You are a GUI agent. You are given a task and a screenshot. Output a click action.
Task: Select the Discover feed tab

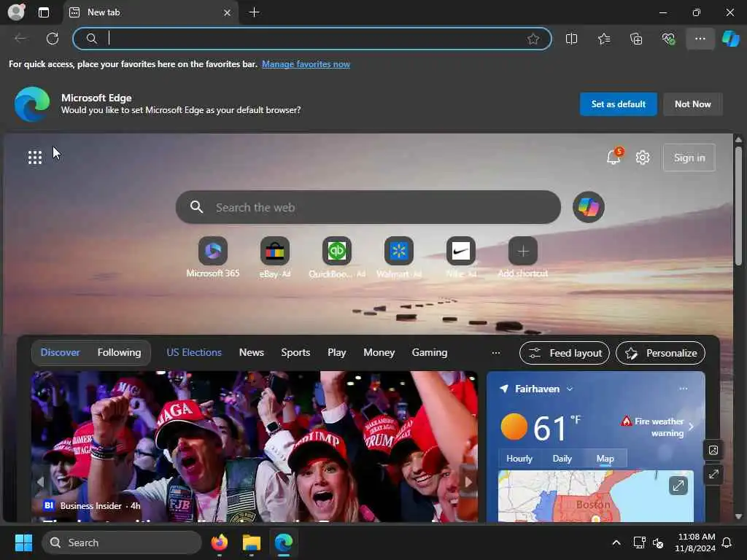tap(60, 353)
